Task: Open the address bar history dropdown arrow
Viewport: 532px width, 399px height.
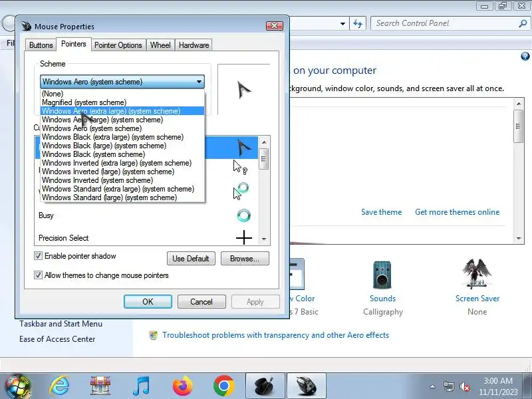Action: tap(342, 24)
